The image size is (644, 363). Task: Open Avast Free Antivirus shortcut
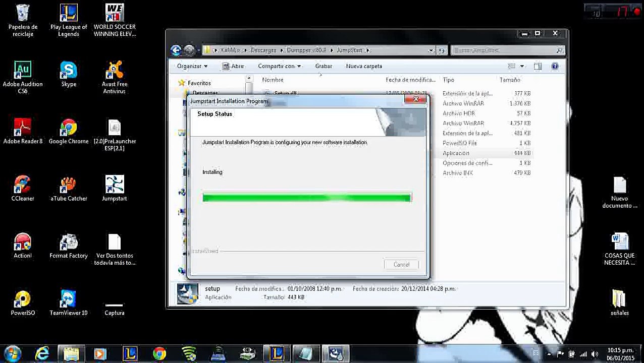tap(115, 78)
